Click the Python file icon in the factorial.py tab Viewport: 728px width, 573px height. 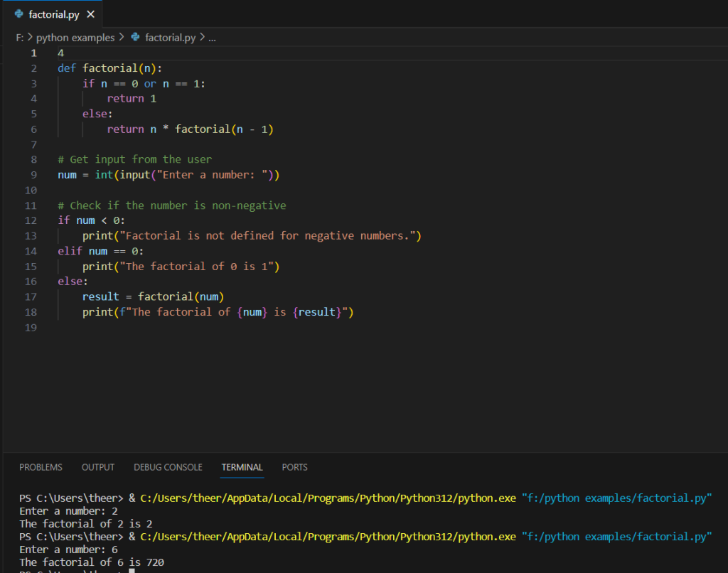pyautogui.click(x=18, y=14)
